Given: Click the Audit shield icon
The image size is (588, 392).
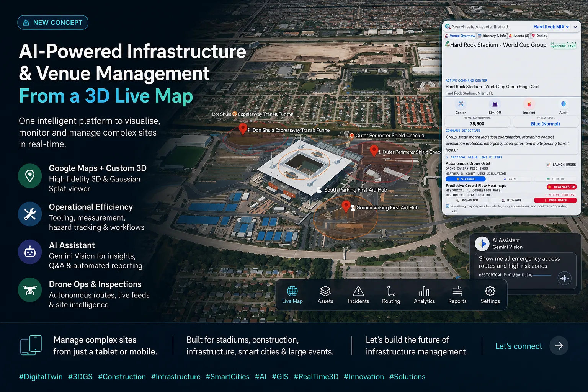Looking at the screenshot, I should tap(563, 104).
